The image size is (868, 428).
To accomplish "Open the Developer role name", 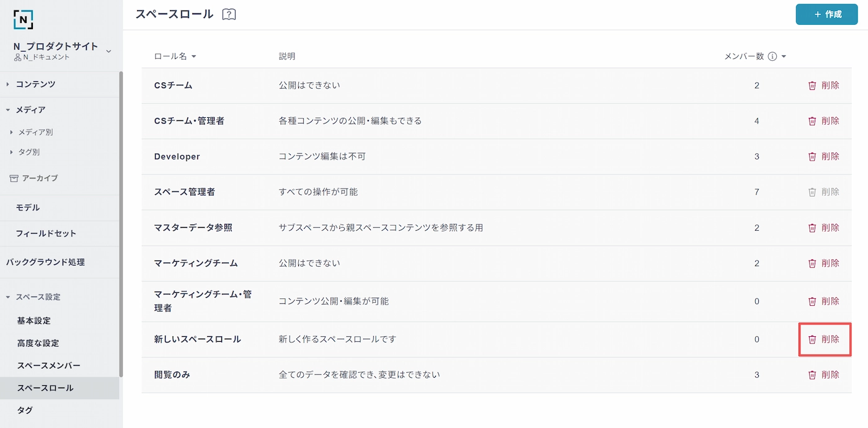I will [177, 156].
